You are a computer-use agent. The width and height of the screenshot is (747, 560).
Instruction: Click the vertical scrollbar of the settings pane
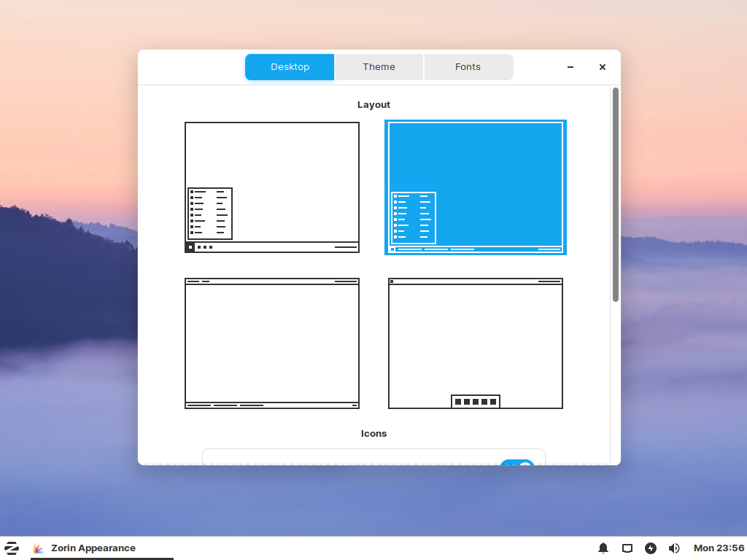click(616, 194)
